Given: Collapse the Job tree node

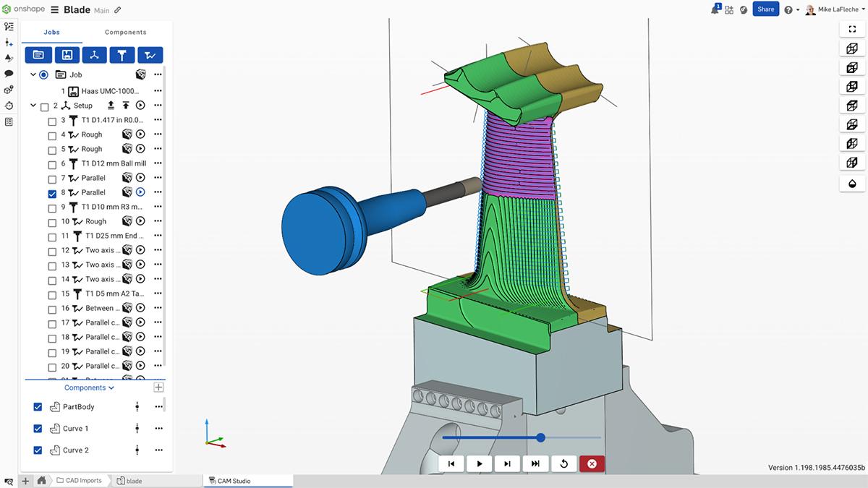Looking at the screenshot, I should click(x=33, y=74).
